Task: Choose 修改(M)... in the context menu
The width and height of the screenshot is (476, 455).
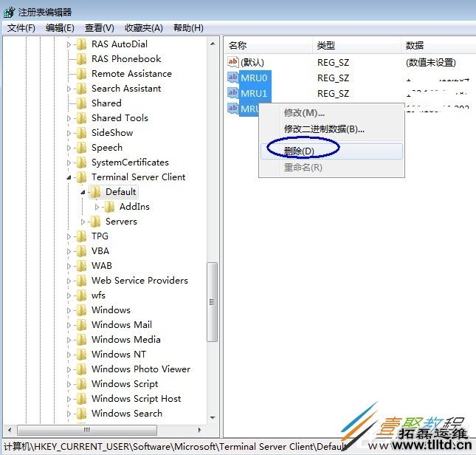Action: coord(331,113)
